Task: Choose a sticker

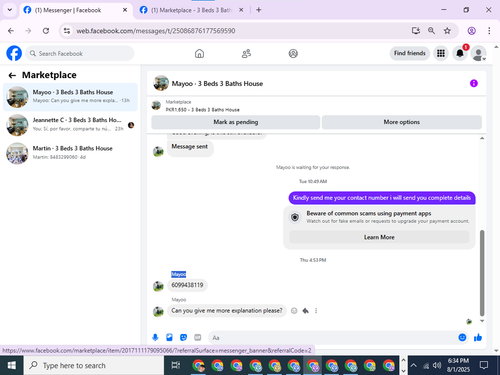Action: (183, 338)
